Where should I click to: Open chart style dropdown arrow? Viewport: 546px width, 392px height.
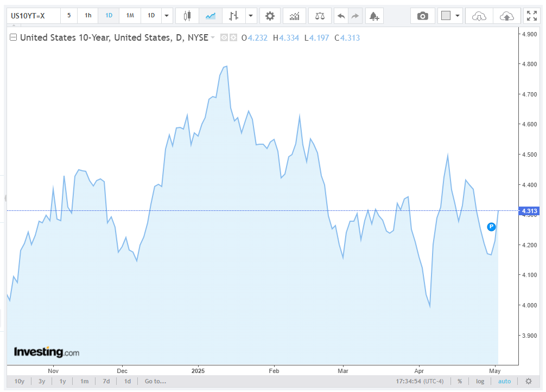coord(251,16)
